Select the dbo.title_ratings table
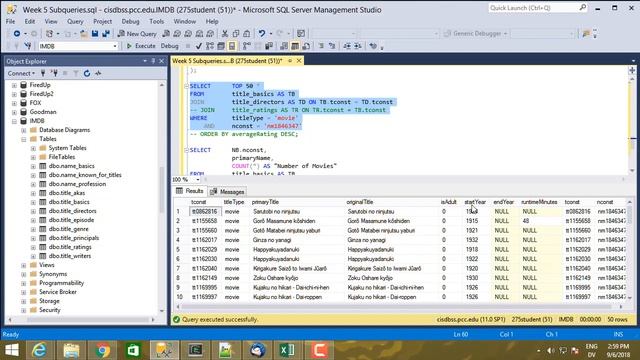The image size is (640, 360). (x=70, y=247)
